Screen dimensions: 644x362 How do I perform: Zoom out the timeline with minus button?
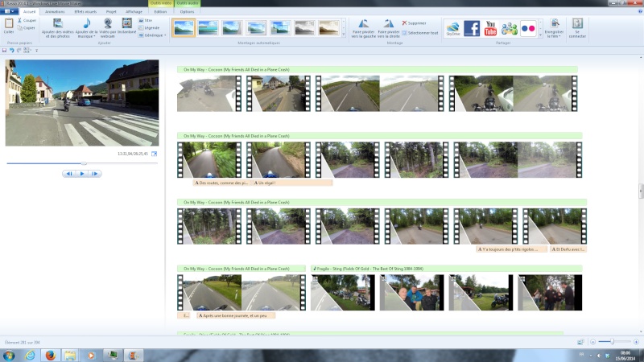click(592, 341)
